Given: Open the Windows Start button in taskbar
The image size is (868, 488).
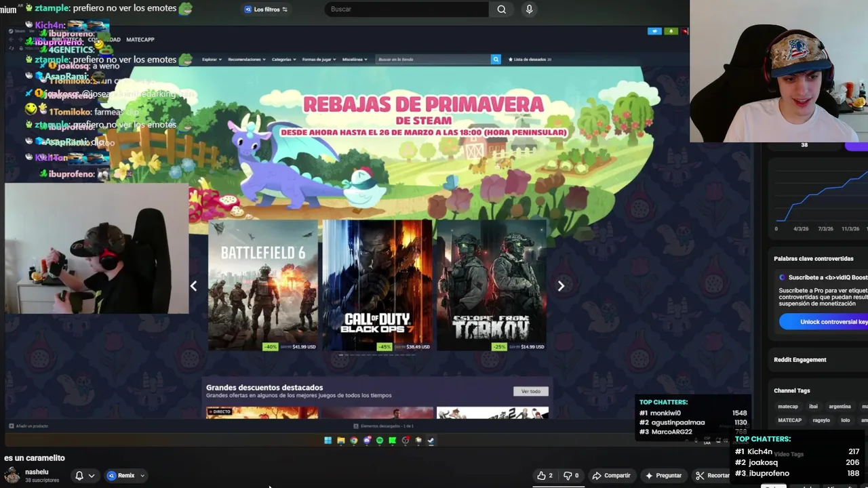Looking at the screenshot, I should point(328,441).
